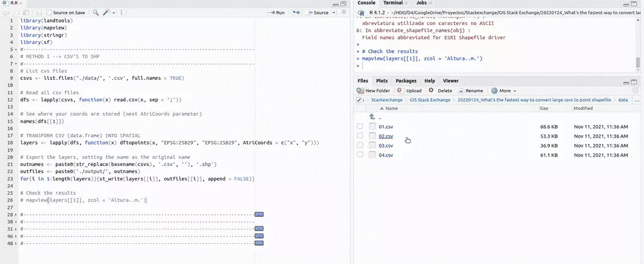Screen dimensions: 644x264
Task: Open the Source button dropdown arrow
Action: coord(334,13)
